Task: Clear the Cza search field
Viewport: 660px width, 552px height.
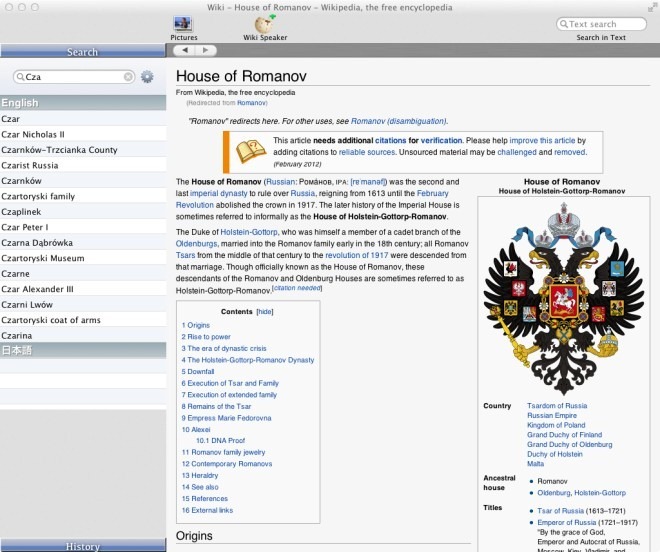Action: pos(128,77)
